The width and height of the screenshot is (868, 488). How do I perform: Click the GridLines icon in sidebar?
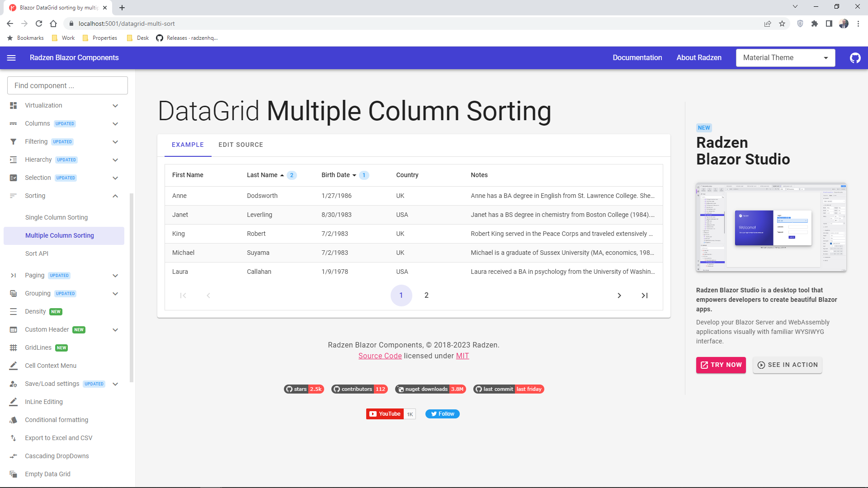point(13,347)
